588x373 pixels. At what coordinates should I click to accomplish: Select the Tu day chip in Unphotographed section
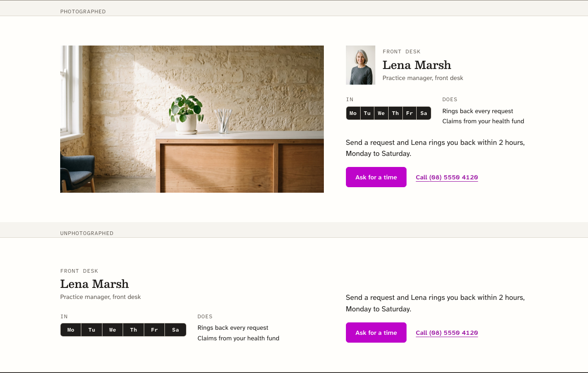[x=92, y=330]
